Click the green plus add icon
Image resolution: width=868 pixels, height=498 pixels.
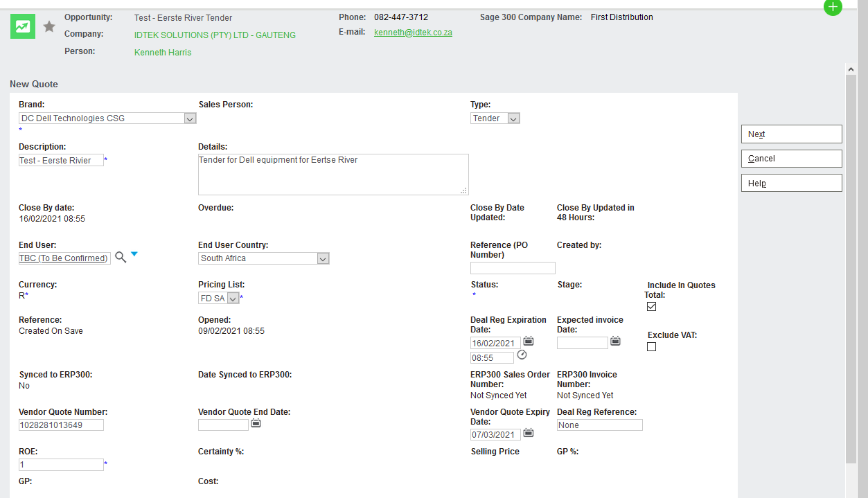coord(833,7)
